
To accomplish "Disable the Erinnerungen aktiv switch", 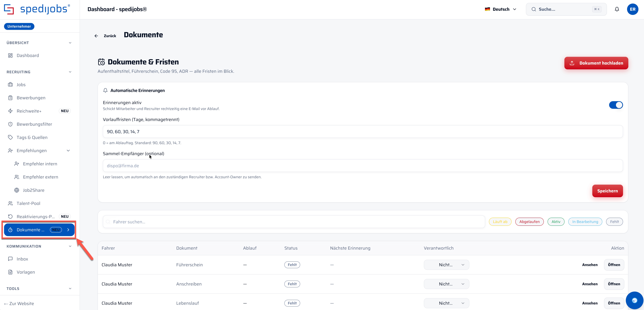I will tap(616, 105).
